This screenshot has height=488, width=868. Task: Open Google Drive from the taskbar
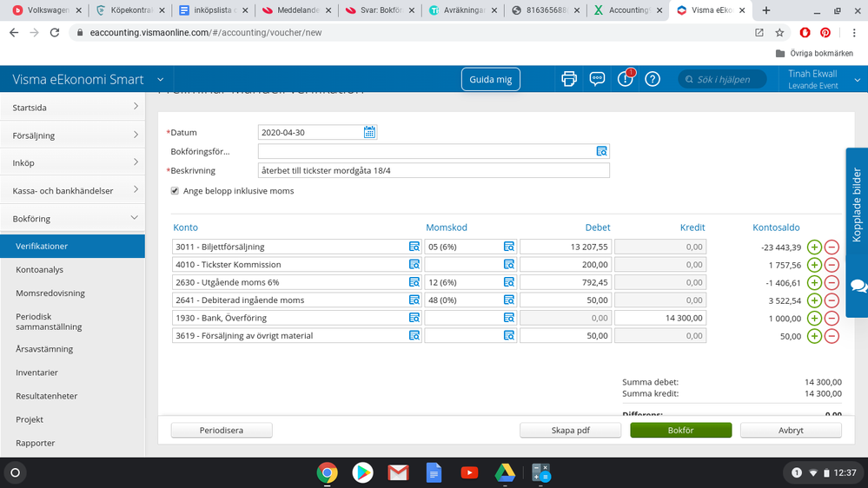pos(505,473)
